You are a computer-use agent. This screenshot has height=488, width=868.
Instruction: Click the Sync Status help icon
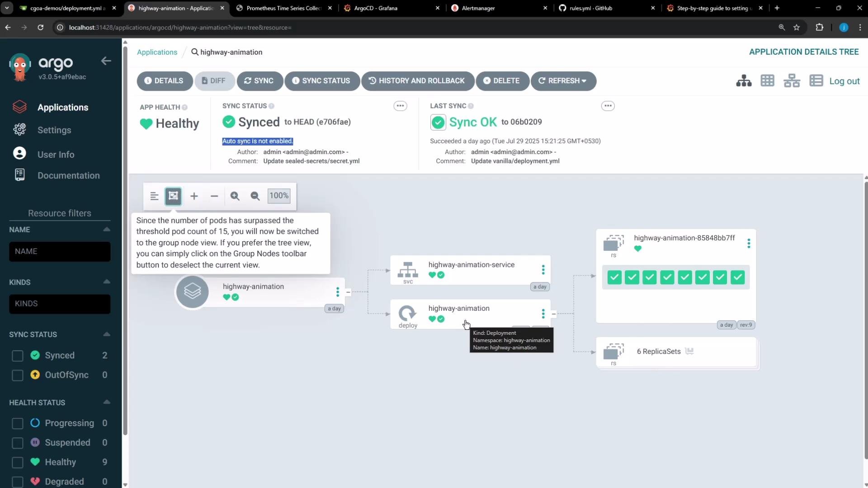click(x=271, y=106)
